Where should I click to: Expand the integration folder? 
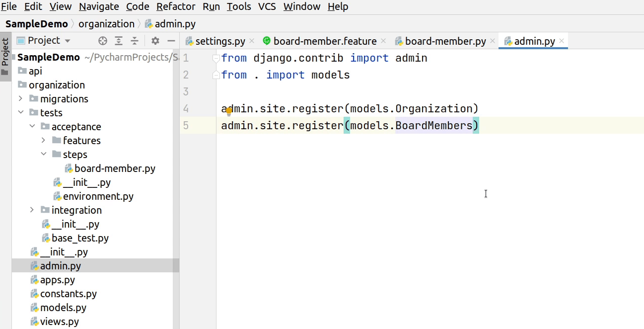[32, 210]
